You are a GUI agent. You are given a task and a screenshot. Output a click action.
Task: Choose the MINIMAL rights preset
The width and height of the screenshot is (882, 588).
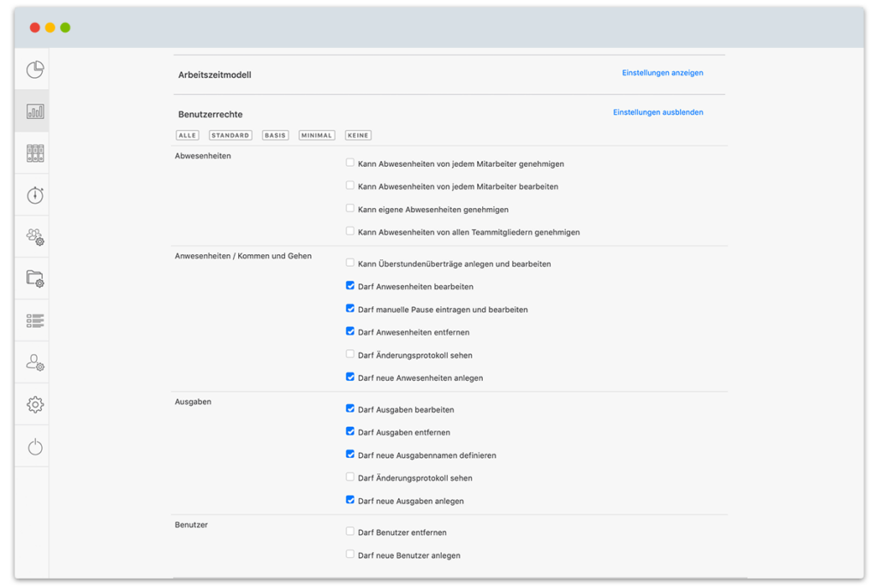click(x=317, y=135)
